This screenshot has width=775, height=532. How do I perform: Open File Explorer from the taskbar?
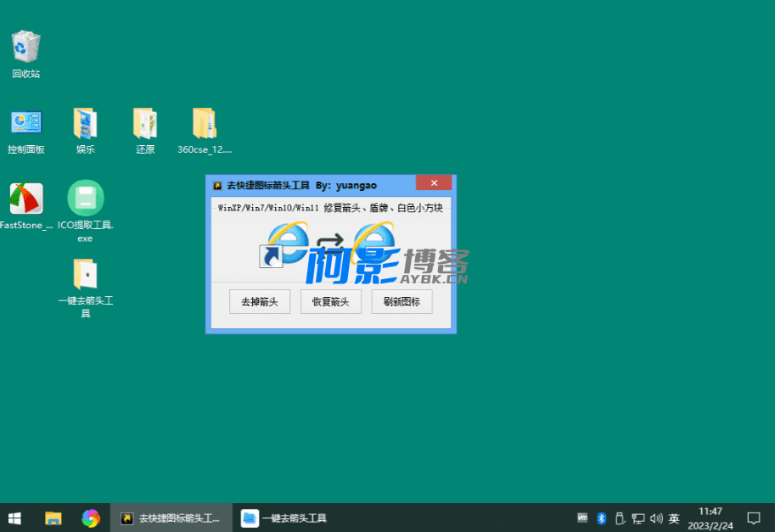53,518
